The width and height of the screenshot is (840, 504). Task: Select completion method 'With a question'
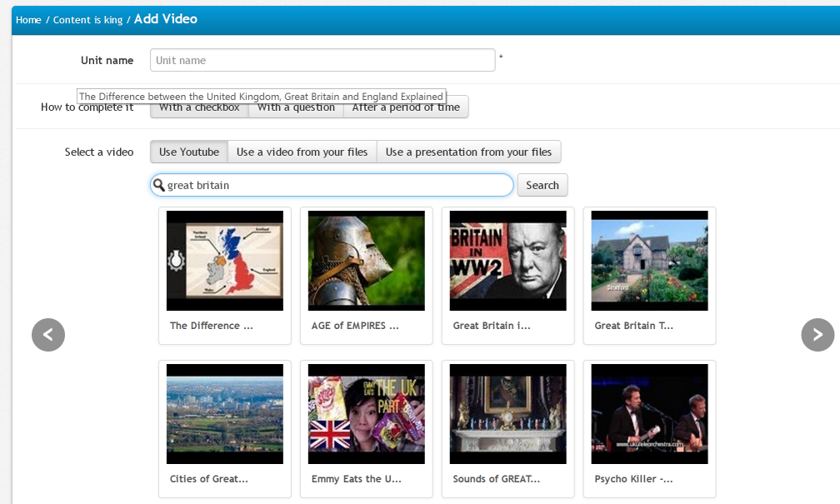[296, 107]
